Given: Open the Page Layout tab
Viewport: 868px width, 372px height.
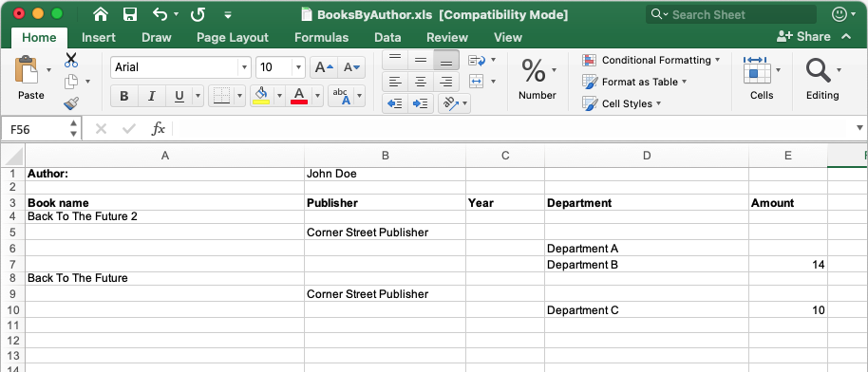Looking at the screenshot, I should (x=233, y=38).
